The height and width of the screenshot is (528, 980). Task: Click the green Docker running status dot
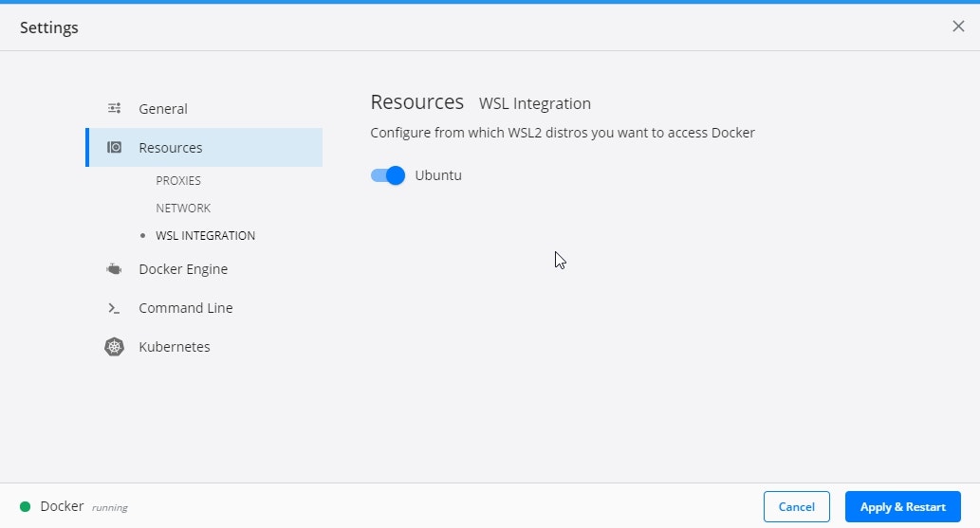coord(25,507)
